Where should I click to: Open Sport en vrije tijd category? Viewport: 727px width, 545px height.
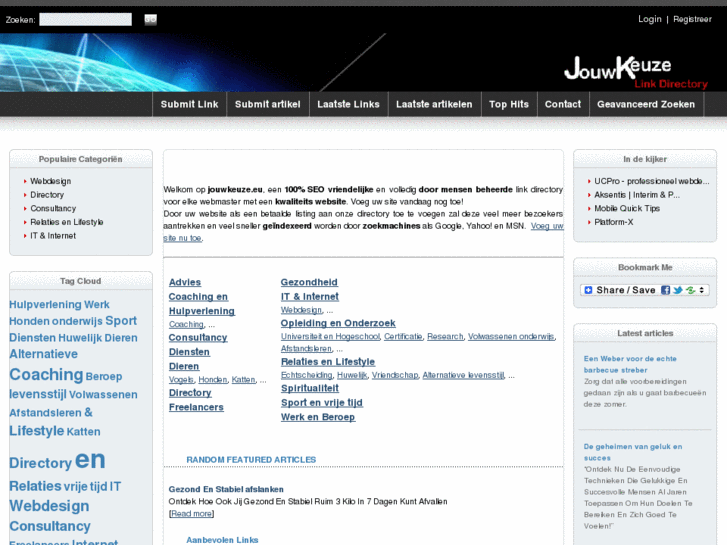[322, 403]
